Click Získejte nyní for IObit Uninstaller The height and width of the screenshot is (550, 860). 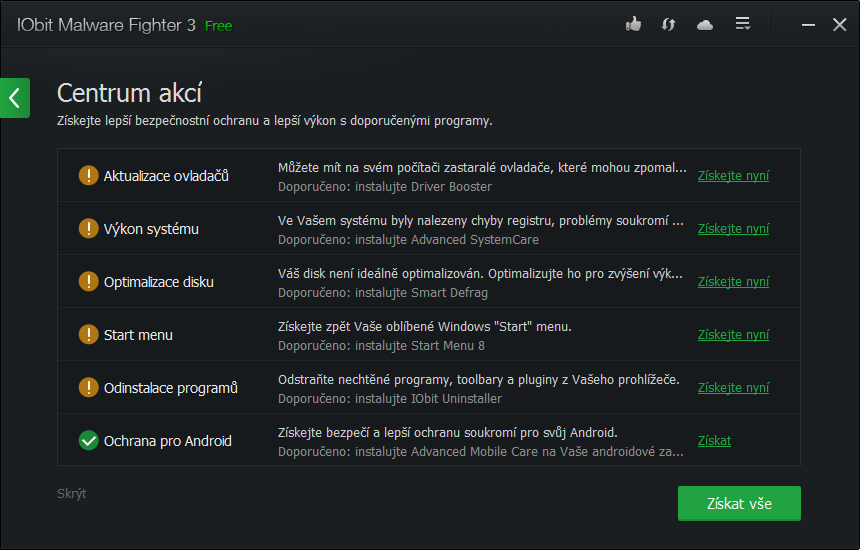[x=733, y=388]
